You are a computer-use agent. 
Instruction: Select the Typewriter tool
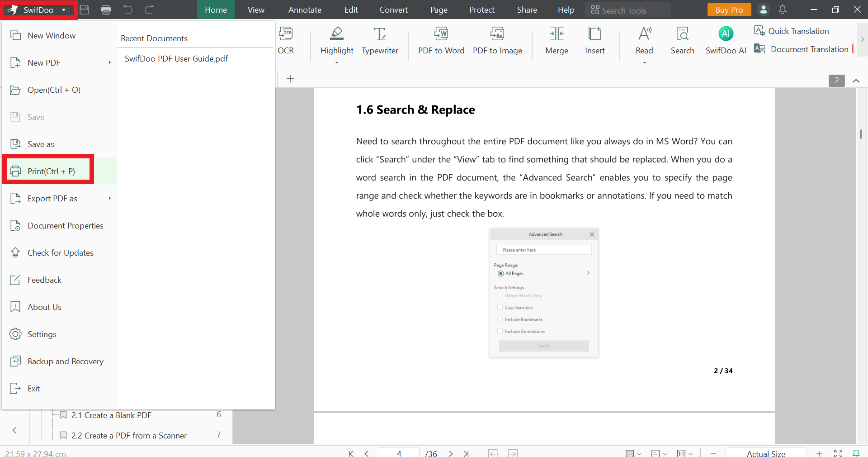[380, 41]
